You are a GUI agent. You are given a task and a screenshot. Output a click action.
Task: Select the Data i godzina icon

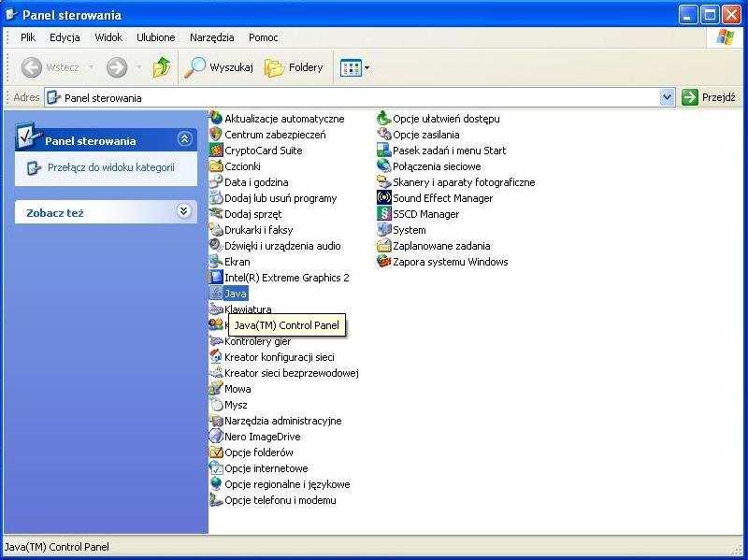(x=216, y=182)
